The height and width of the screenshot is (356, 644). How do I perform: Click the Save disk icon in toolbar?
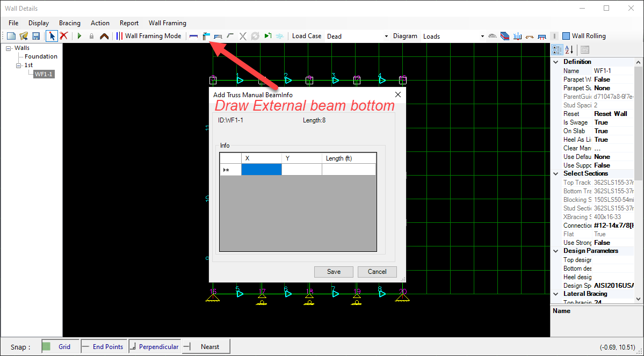36,36
